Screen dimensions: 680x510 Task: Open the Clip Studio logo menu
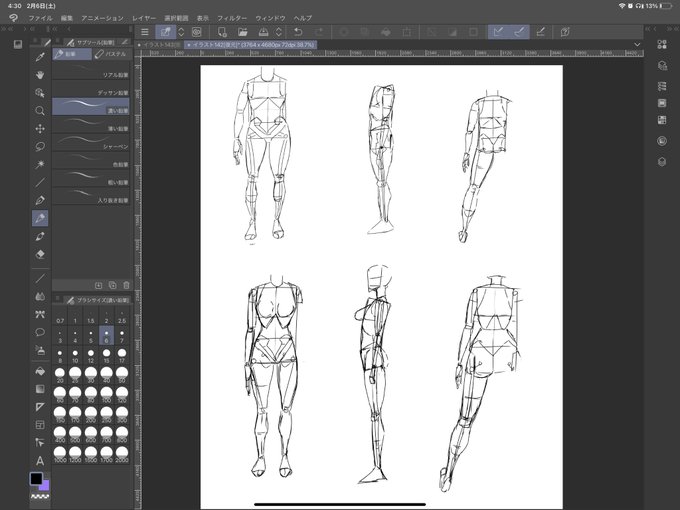[x=13, y=18]
